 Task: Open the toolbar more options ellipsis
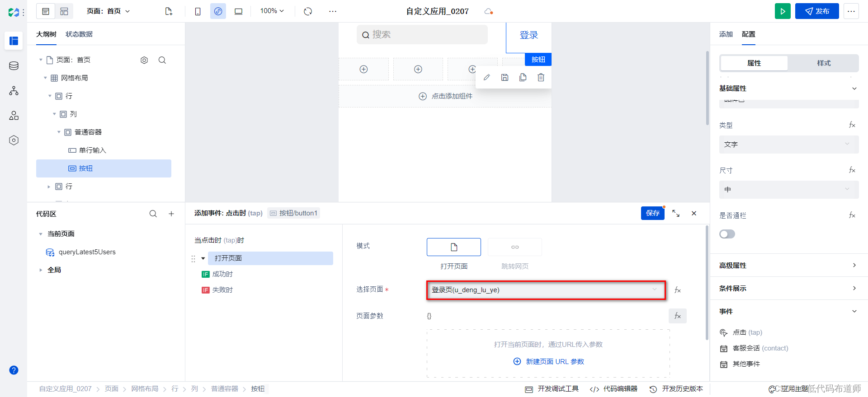(x=333, y=11)
